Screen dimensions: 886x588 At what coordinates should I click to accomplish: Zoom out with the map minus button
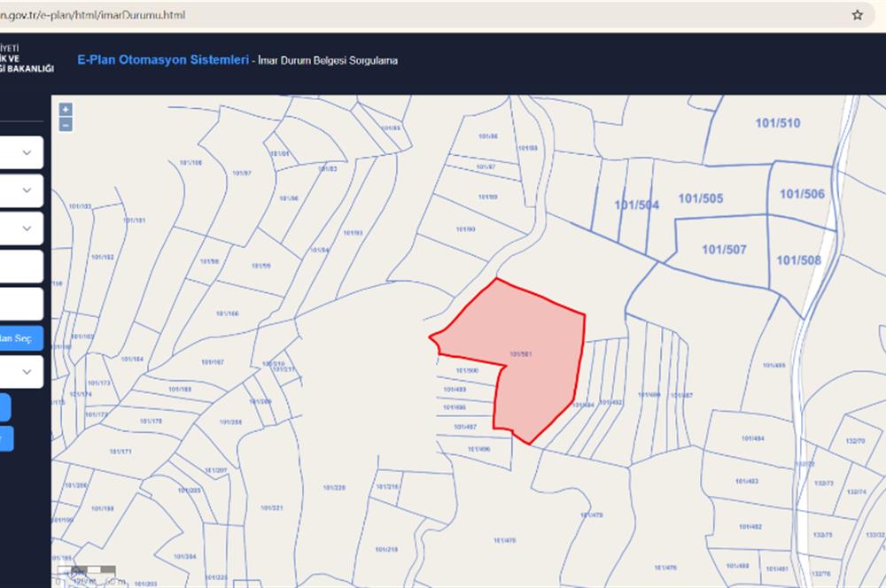pyautogui.click(x=66, y=125)
